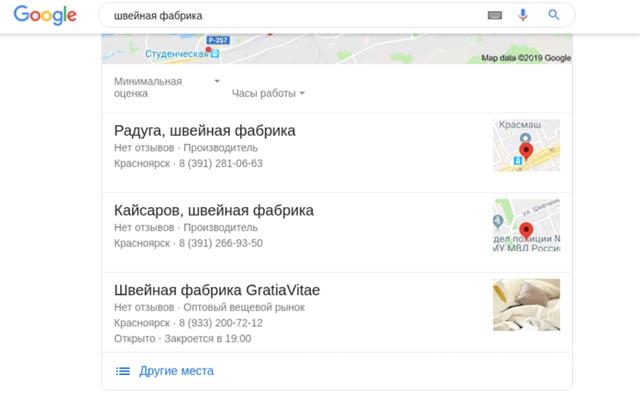Viewport: 640px width, 407px height.
Task: Open the on-screen keyboard icon
Action: tap(494, 15)
